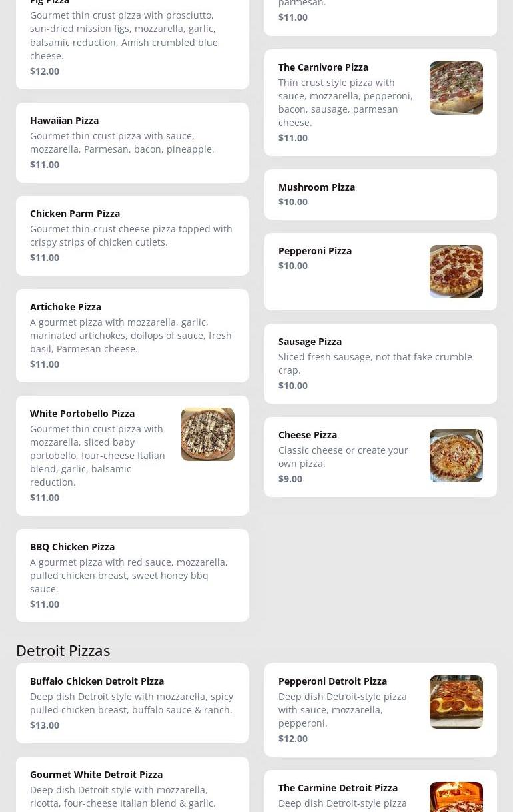View the Cheese Pizza photo
This screenshot has height=812, width=513.
coord(456,456)
